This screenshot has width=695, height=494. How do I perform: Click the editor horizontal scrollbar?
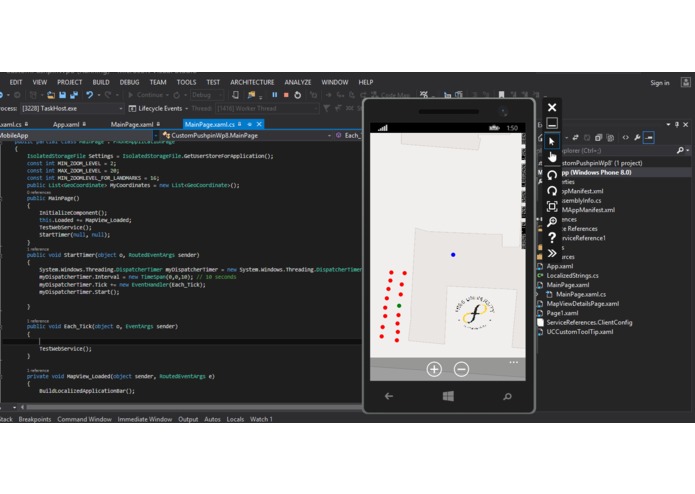click(194, 407)
